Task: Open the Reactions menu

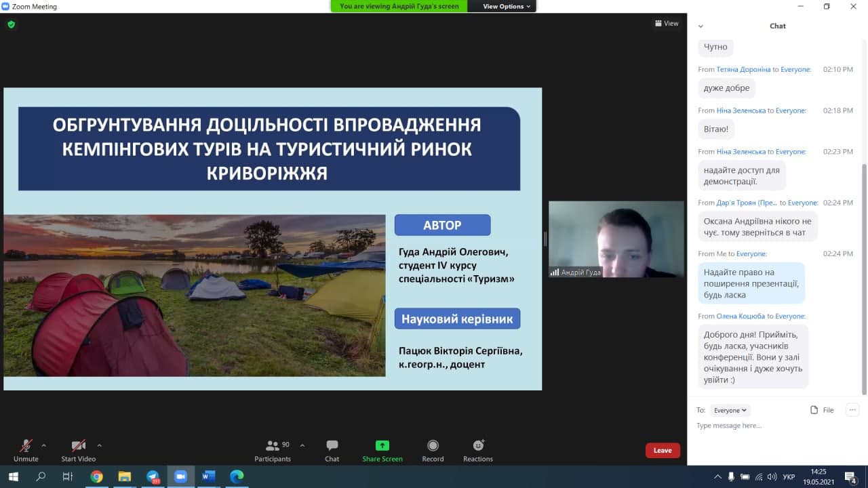Action: tap(478, 450)
